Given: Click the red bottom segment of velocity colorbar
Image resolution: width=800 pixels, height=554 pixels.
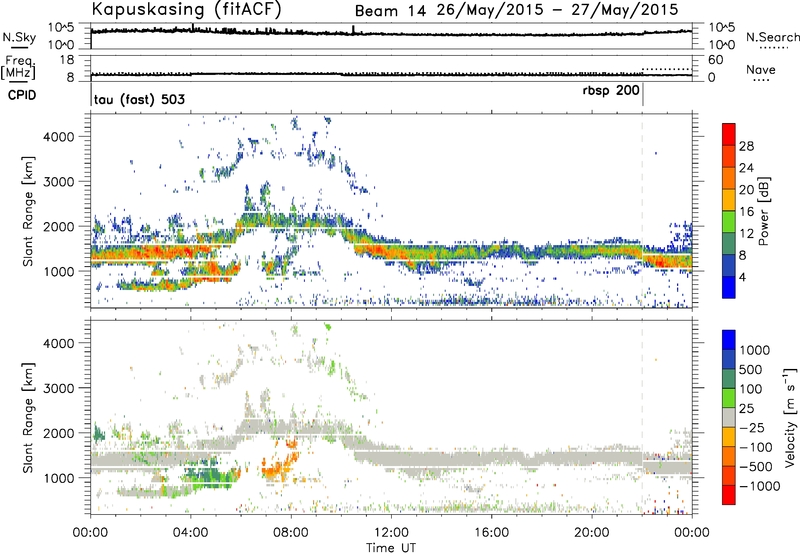Looking at the screenshot, I should click(x=729, y=495).
